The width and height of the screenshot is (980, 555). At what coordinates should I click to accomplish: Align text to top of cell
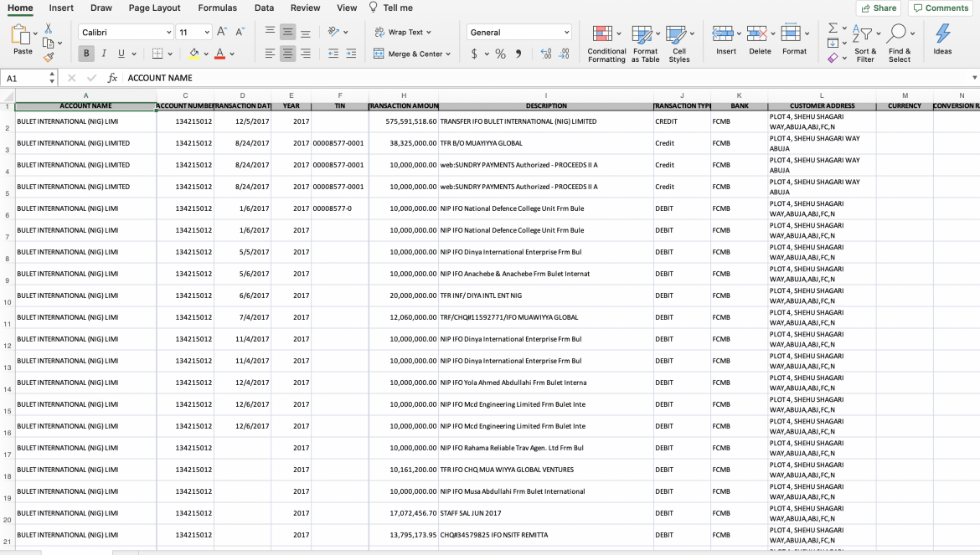click(x=270, y=32)
